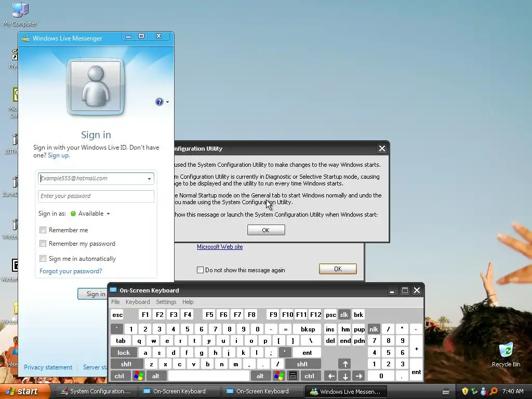The width and height of the screenshot is (532, 399).
Task: Click the Windows Start button
Action: [24, 391]
